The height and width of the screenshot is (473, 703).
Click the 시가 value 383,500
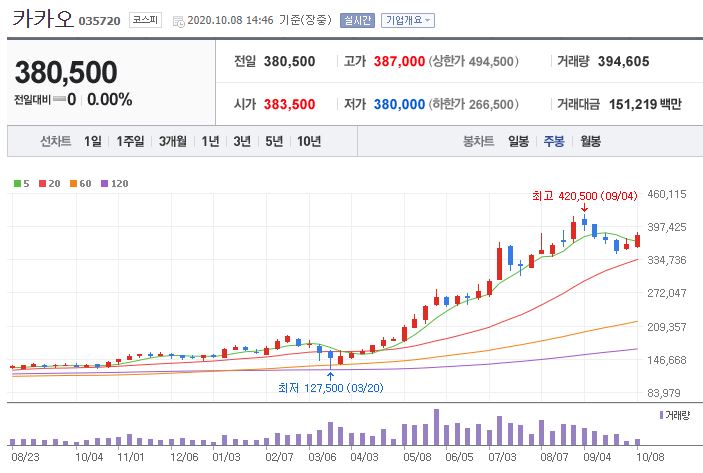pyautogui.click(x=289, y=104)
